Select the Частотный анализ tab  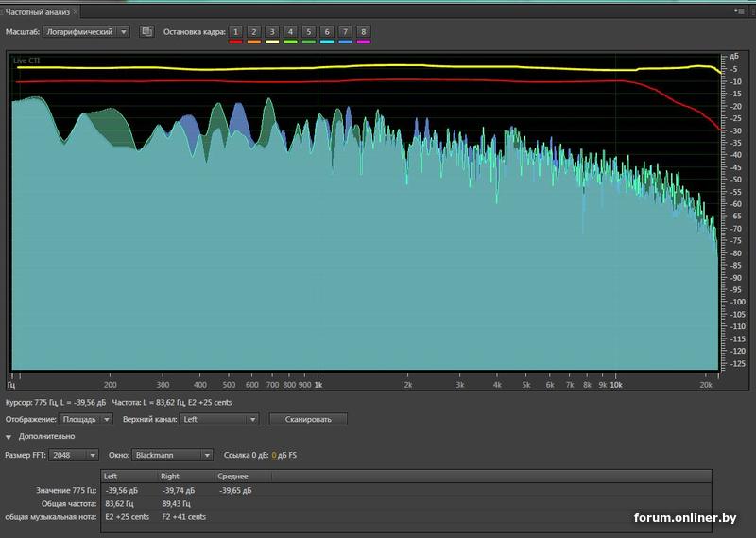[38, 12]
